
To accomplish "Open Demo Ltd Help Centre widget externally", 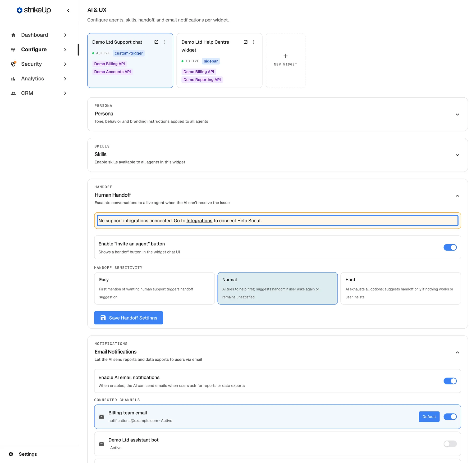I will [245, 42].
